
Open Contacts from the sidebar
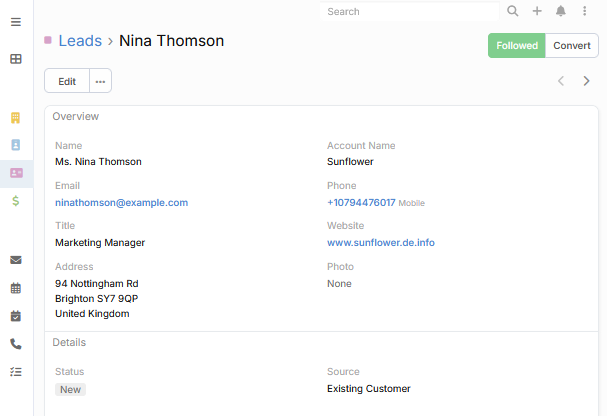(16, 145)
